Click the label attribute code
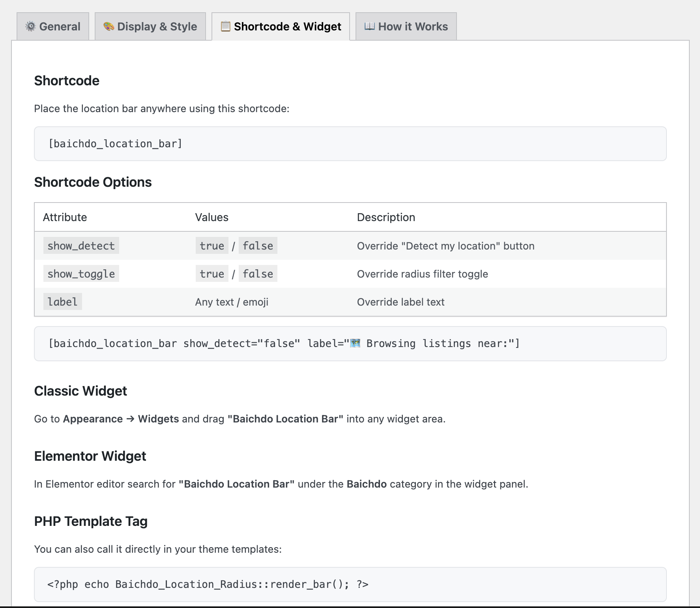The width and height of the screenshot is (700, 608). coord(63,302)
